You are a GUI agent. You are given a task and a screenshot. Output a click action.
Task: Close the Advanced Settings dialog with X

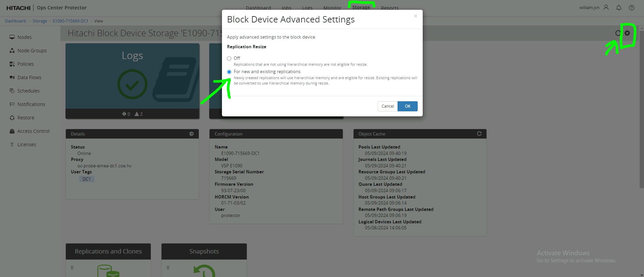click(416, 16)
